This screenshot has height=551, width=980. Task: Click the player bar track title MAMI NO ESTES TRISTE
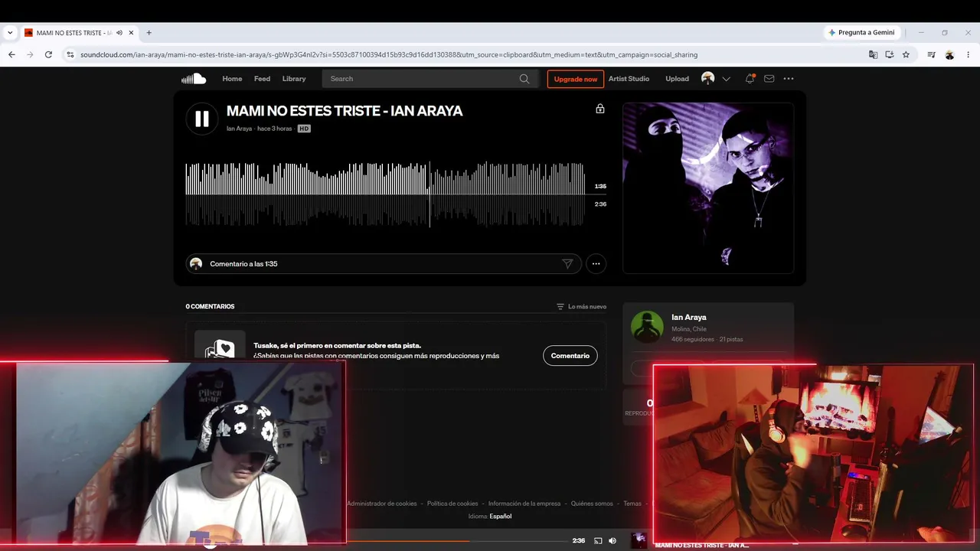tap(702, 545)
